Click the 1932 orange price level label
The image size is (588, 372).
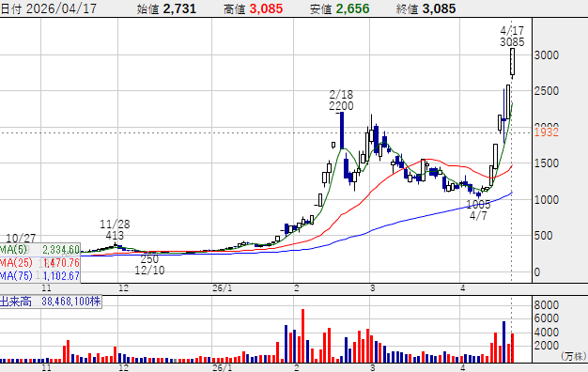click(547, 132)
